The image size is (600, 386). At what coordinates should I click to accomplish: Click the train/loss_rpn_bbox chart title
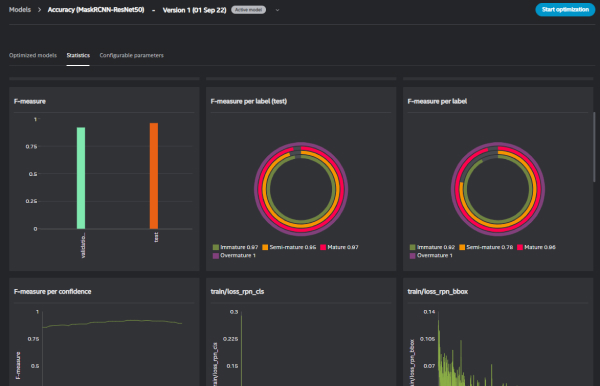438,292
